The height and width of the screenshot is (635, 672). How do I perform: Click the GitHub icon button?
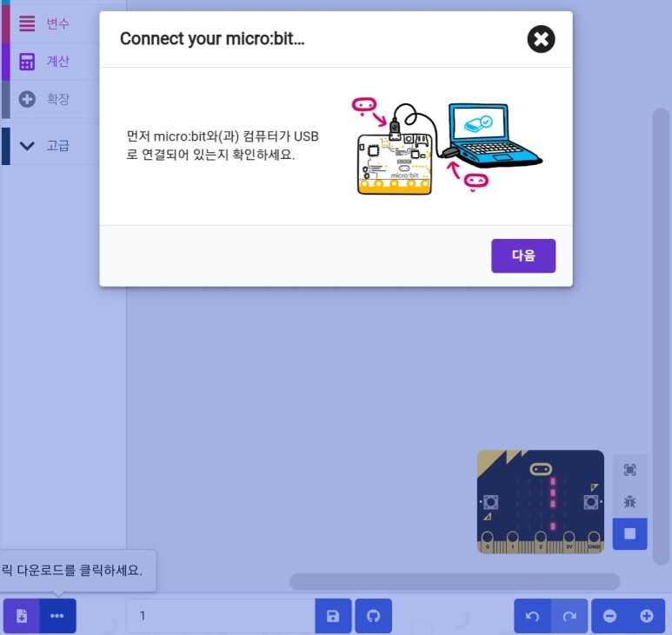[373, 616]
